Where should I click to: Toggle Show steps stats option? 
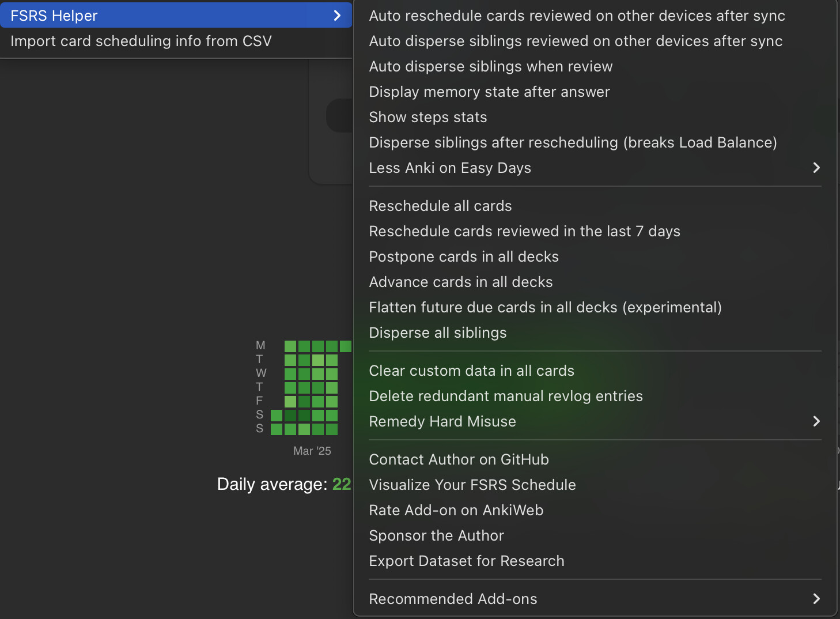[x=595, y=117]
